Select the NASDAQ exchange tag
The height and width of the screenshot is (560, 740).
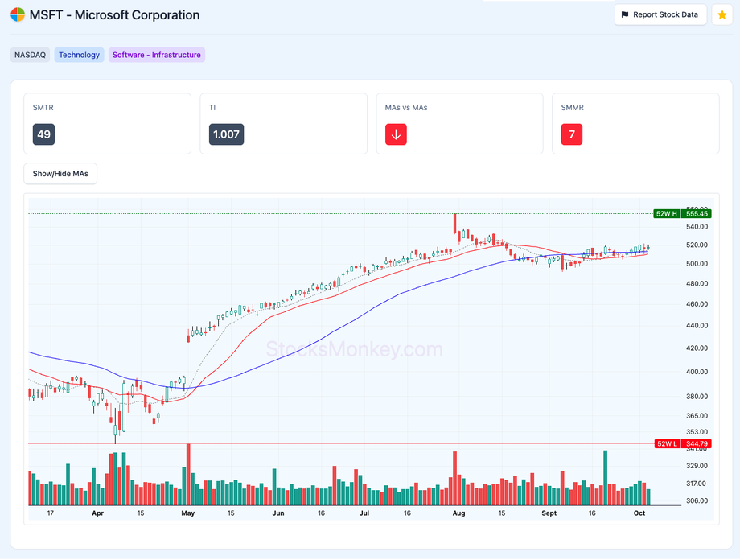(30, 55)
